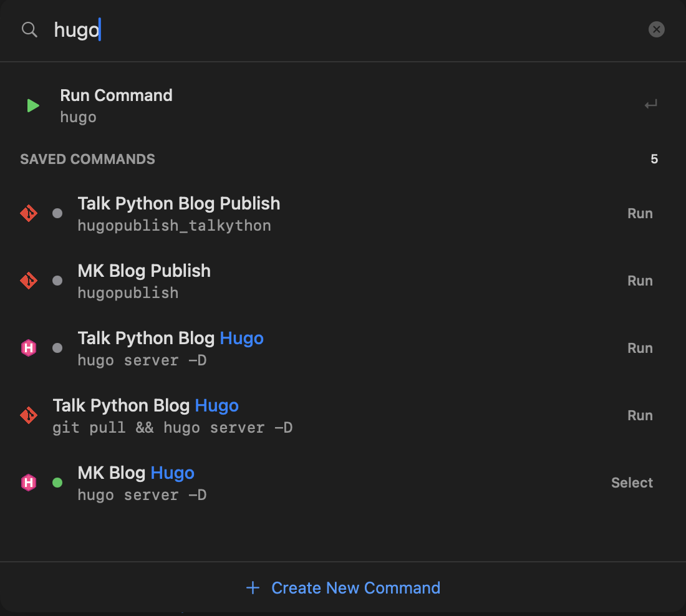Click the pink Hugo icon beside MK Blog Hugo
686x616 pixels.
coord(29,483)
